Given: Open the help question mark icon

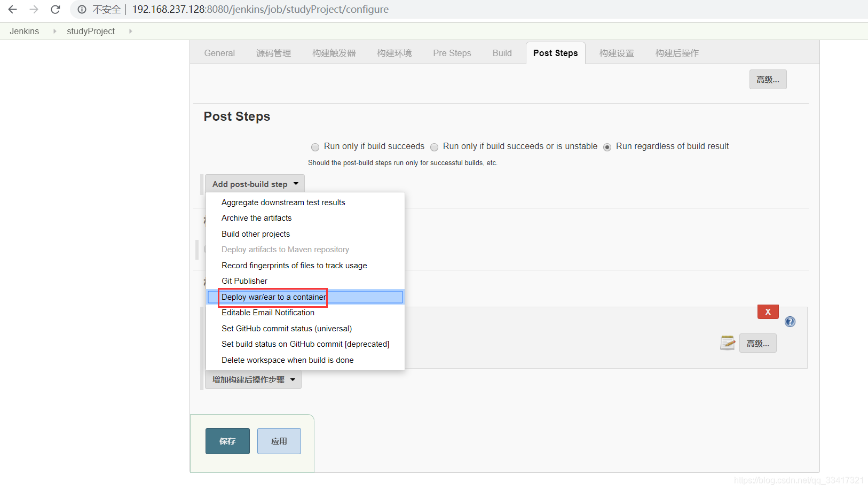Looking at the screenshot, I should (x=790, y=322).
